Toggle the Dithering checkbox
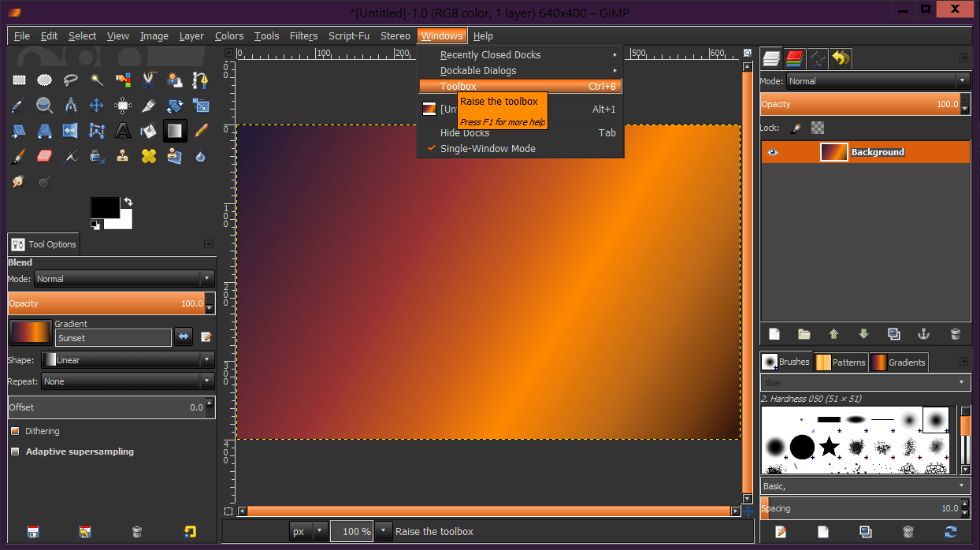Viewport: 980px width, 550px height. [x=15, y=431]
